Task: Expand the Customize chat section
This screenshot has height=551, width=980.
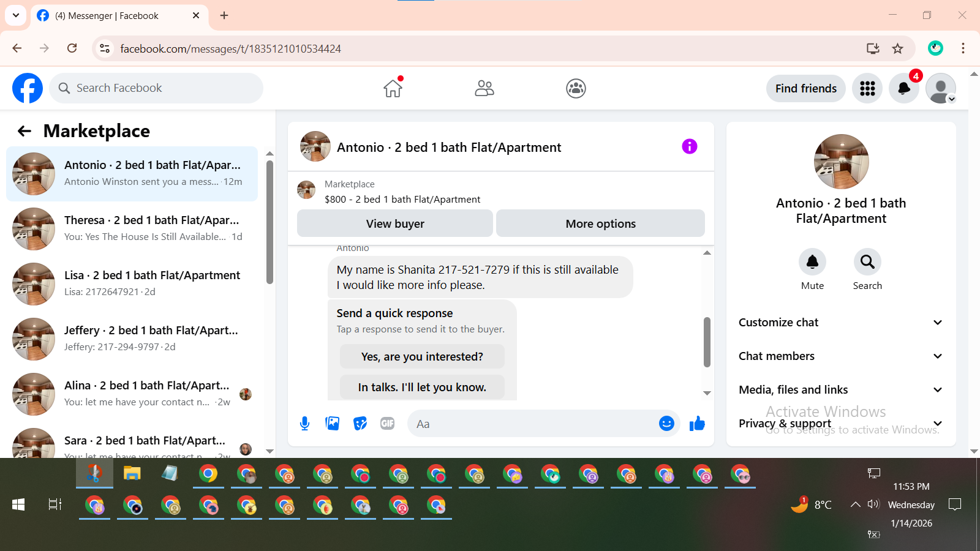Action: click(x=841, y=323)
